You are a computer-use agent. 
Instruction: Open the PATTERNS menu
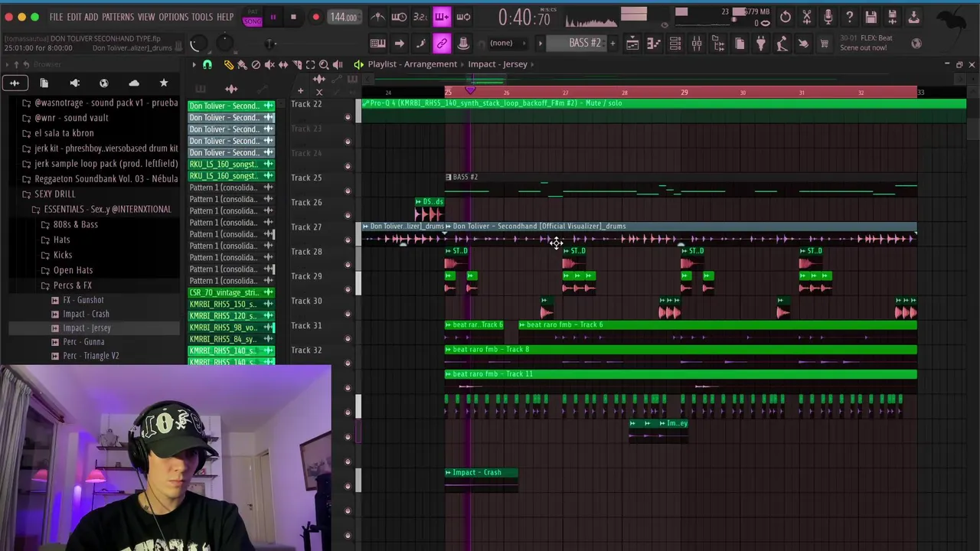tap(118, 17)
